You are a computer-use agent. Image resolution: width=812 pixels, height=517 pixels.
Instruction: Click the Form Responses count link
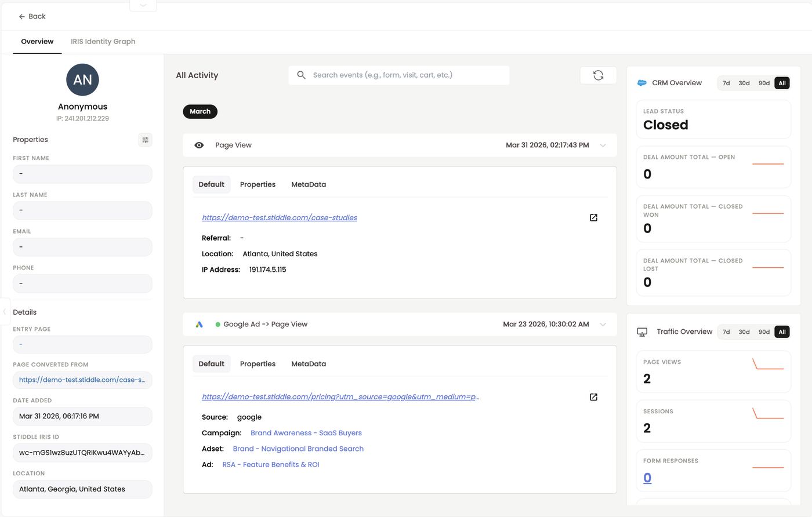[647, 478]
